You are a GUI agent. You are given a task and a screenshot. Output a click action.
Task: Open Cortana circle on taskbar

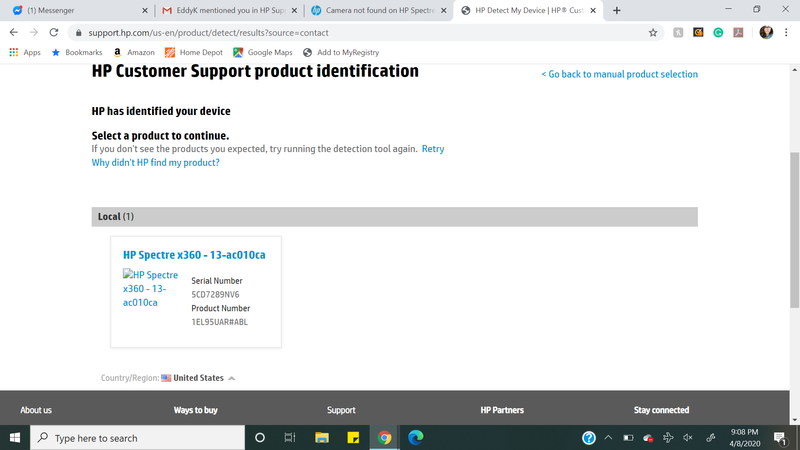click(260, 438)
